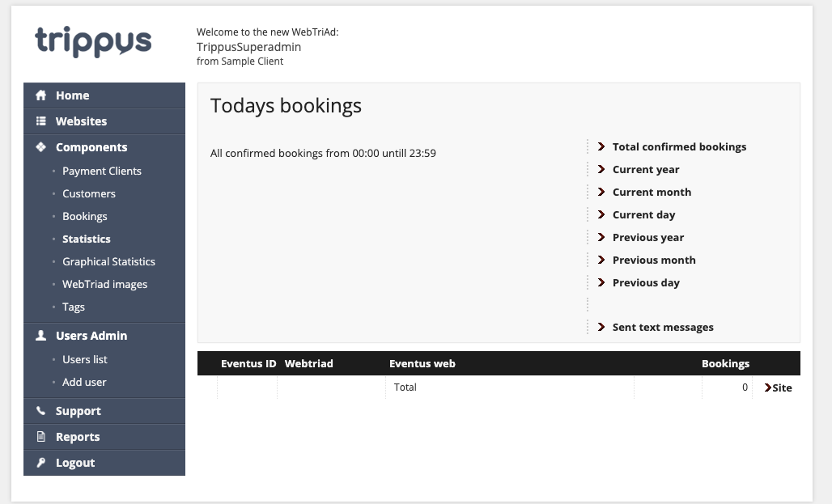The height and width of the screenshot is (504, 832).
Task: Click the Webtriad column header
Action: click(x=309, y=363)
